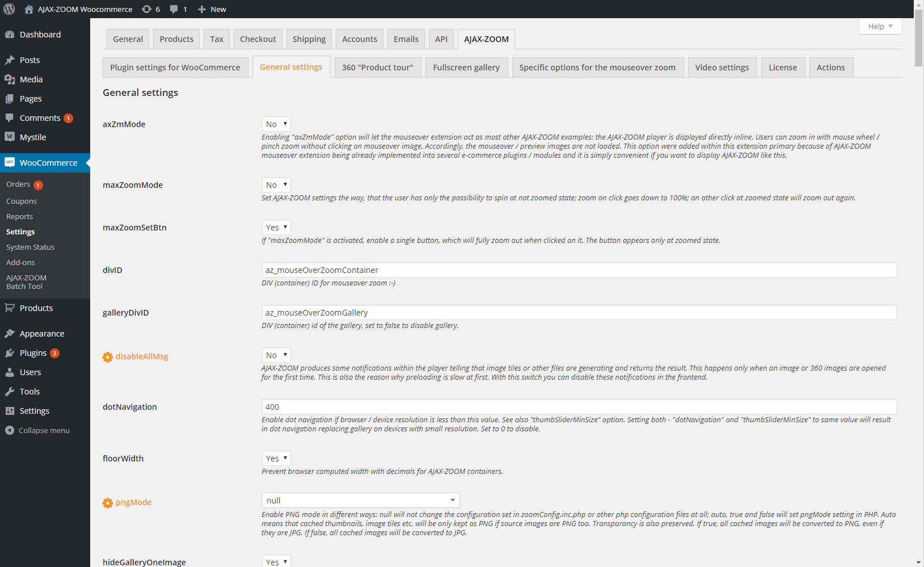Click the galleryDivID text input field
924x567 pixels.
pos(579,313)
